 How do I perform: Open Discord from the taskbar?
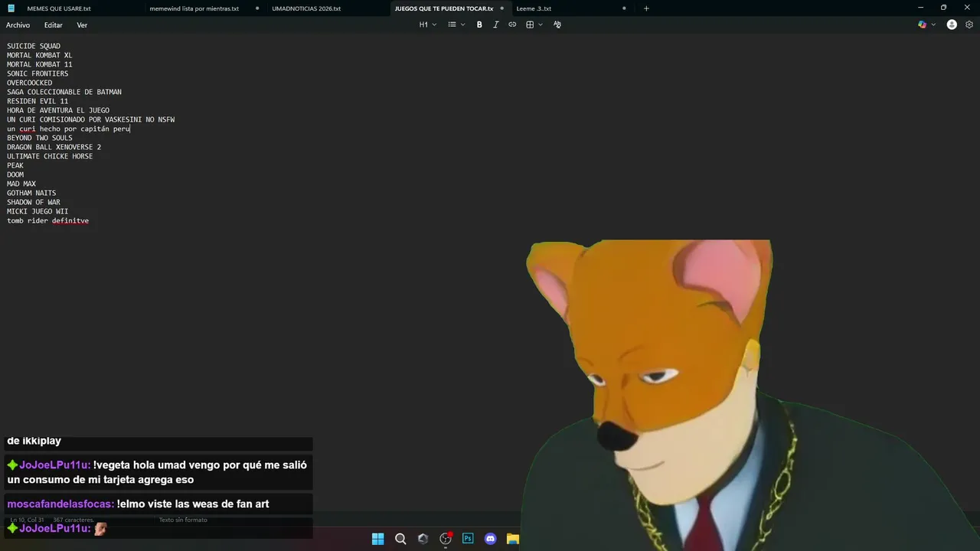491,539
